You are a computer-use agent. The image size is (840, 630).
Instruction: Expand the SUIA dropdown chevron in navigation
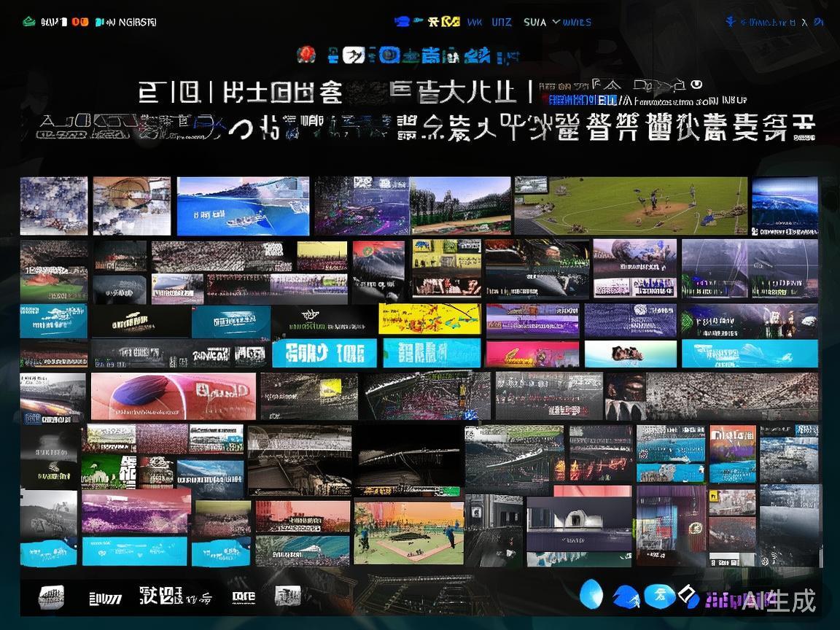[556, 22]
